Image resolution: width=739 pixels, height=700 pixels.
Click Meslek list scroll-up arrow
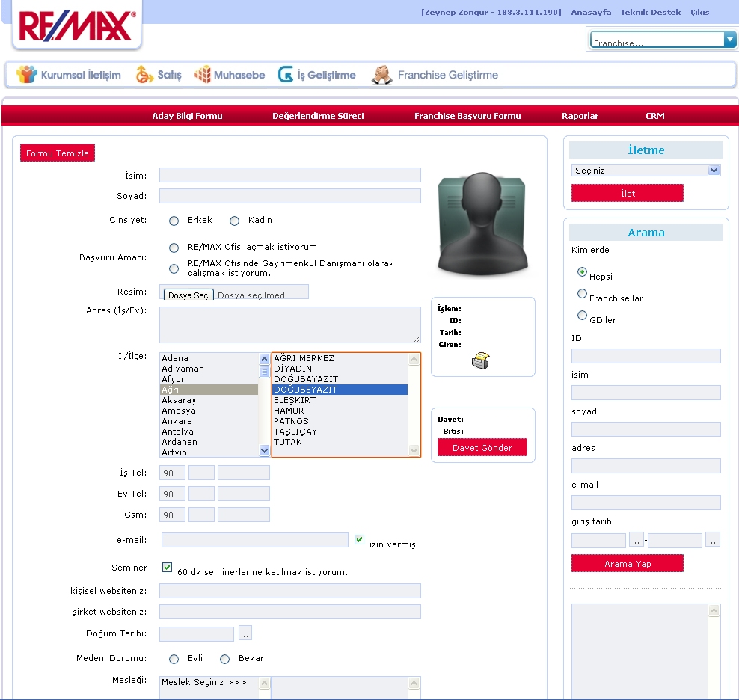[264, 683]
